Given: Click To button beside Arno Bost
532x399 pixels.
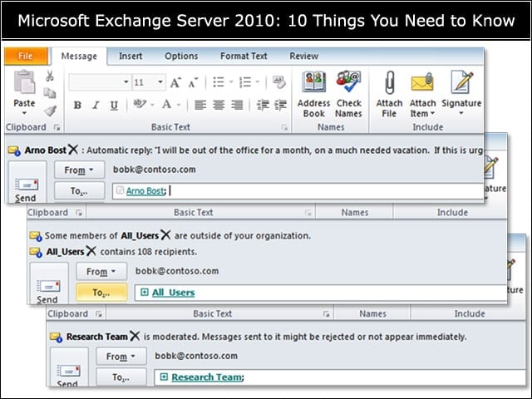Looking at the screenshot, I should [80, 191].
